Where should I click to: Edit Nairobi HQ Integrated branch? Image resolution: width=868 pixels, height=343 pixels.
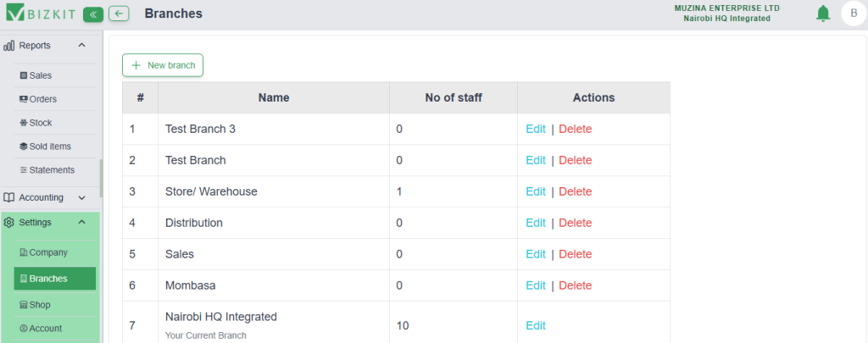point(536,326)
